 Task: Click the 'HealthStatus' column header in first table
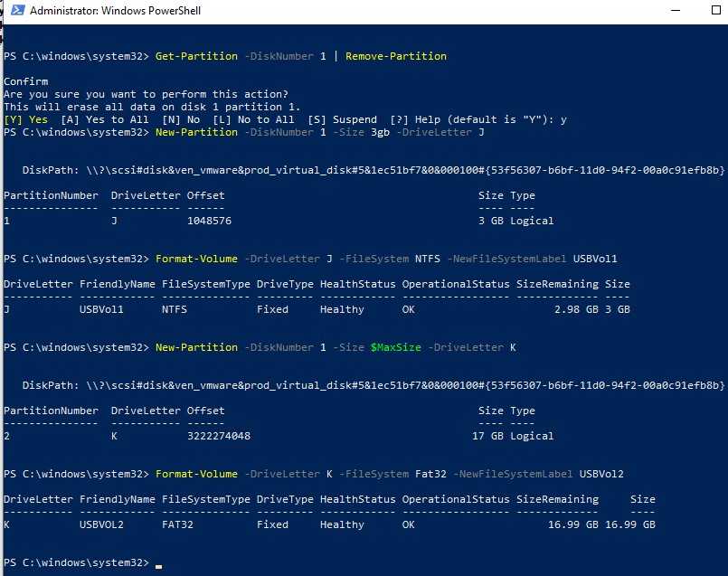(x=357, y=284)
